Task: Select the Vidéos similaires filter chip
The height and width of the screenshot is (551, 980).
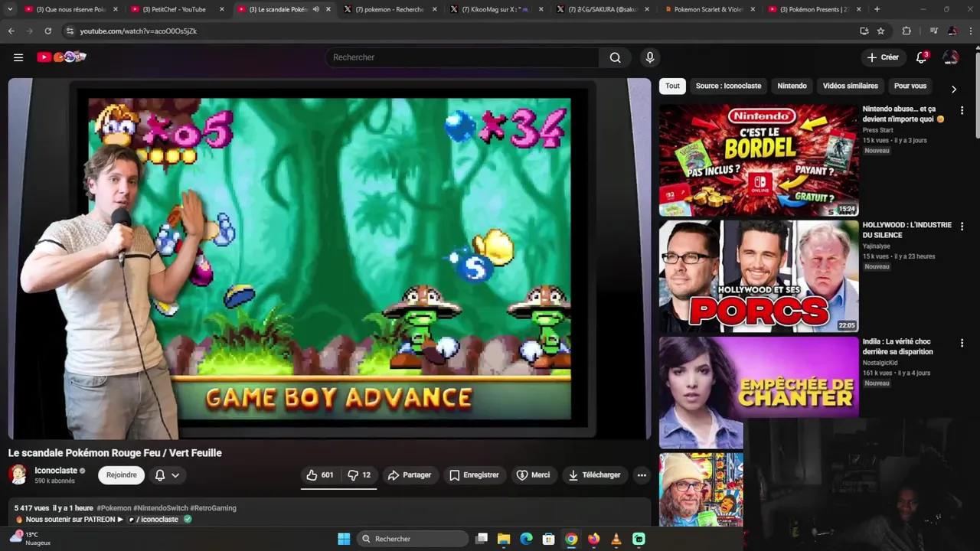Action: pyautogui.click(x=850, y=86)
